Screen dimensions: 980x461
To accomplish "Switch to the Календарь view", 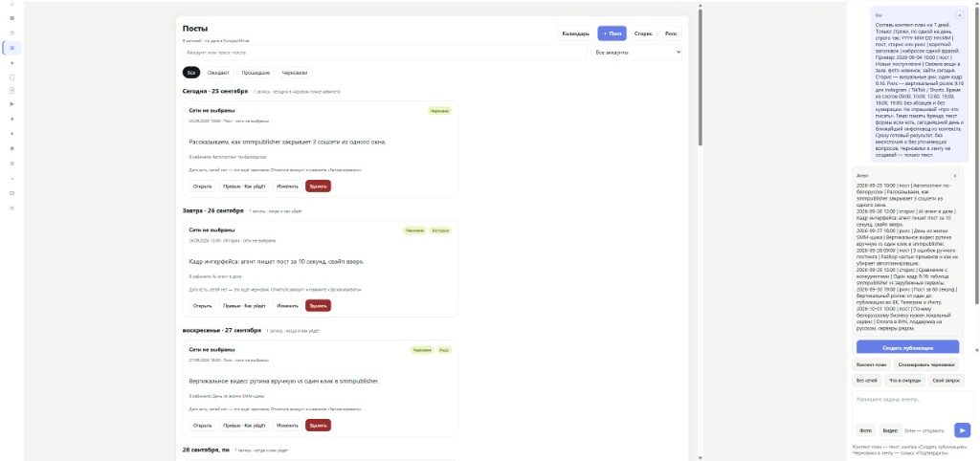I will pyautogui.click(x=575, y=33).
